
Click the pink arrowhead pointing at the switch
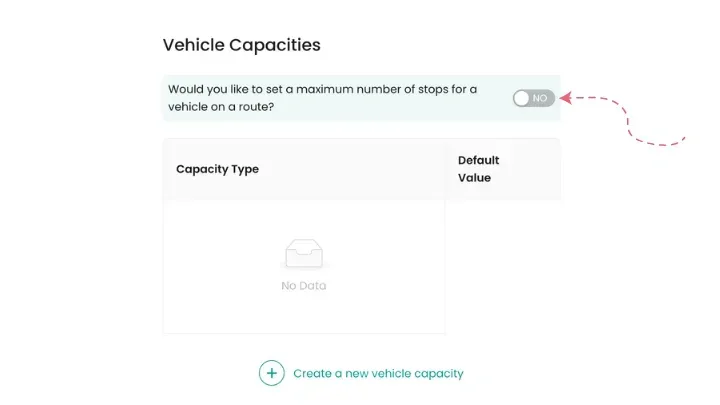tap(565, 98)
